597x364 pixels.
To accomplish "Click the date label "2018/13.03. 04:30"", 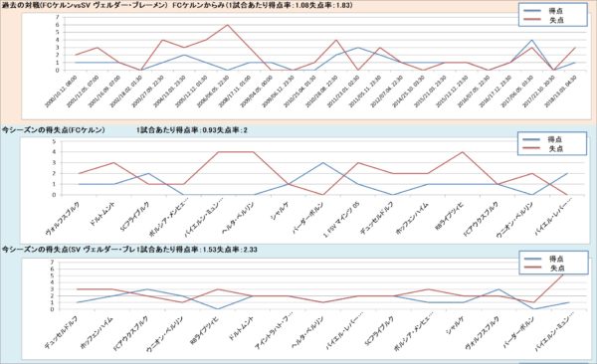I will 560,91.
